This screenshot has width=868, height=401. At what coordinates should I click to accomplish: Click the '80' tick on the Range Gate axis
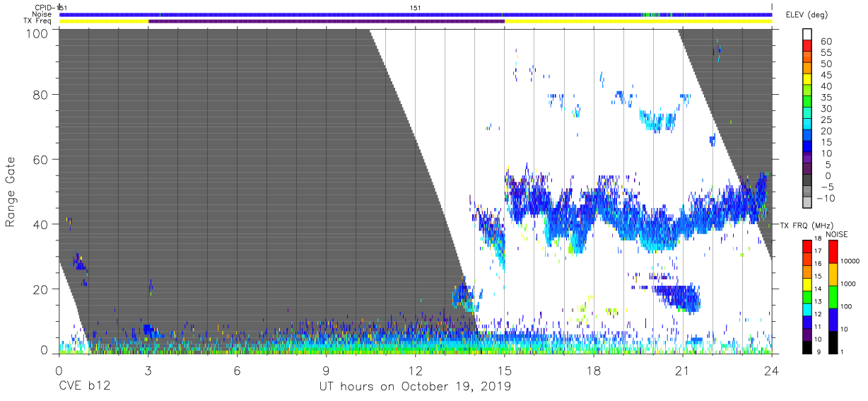tap(41, 94)
